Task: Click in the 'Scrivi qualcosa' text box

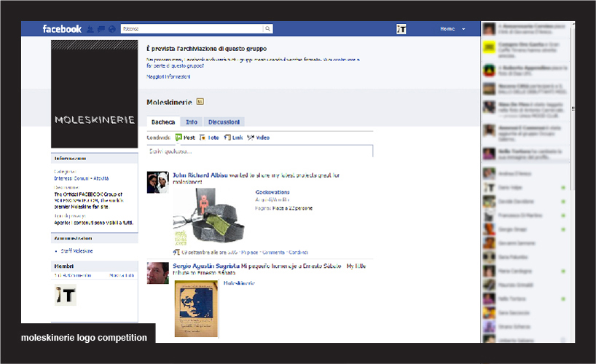Action: pos(259,151)
